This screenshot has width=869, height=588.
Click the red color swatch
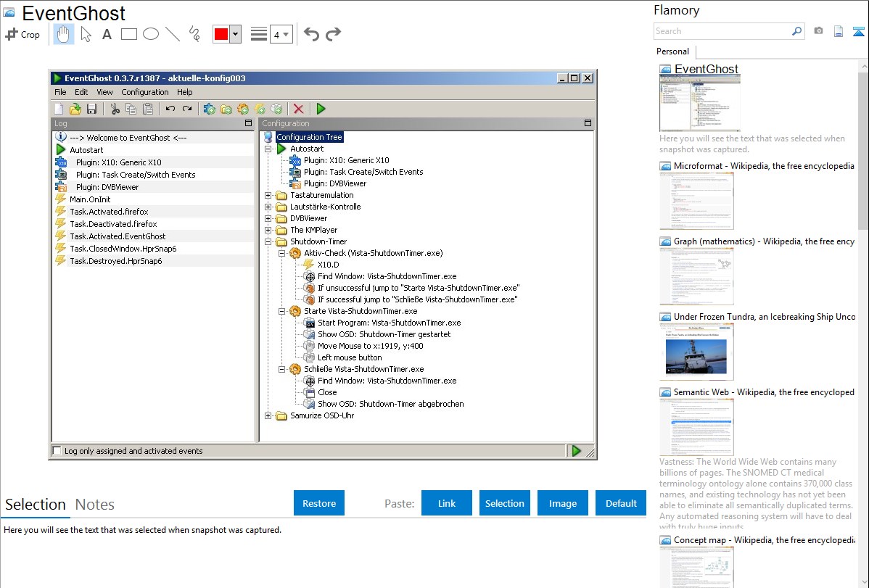(x=221, y=34)
